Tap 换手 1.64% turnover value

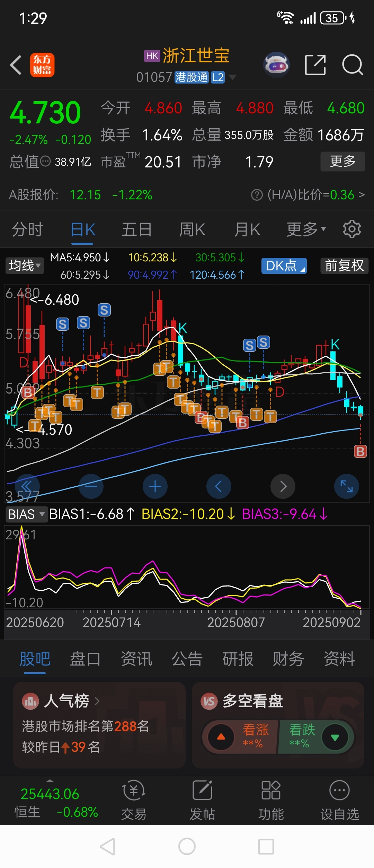pyautogui.click(x=141, y=135)
